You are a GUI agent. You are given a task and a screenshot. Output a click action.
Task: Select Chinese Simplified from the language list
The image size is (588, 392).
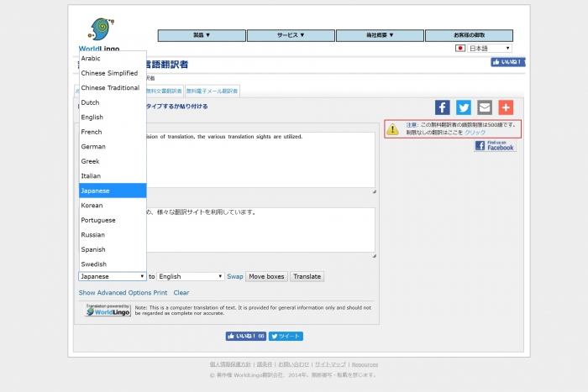coord(109,73)
